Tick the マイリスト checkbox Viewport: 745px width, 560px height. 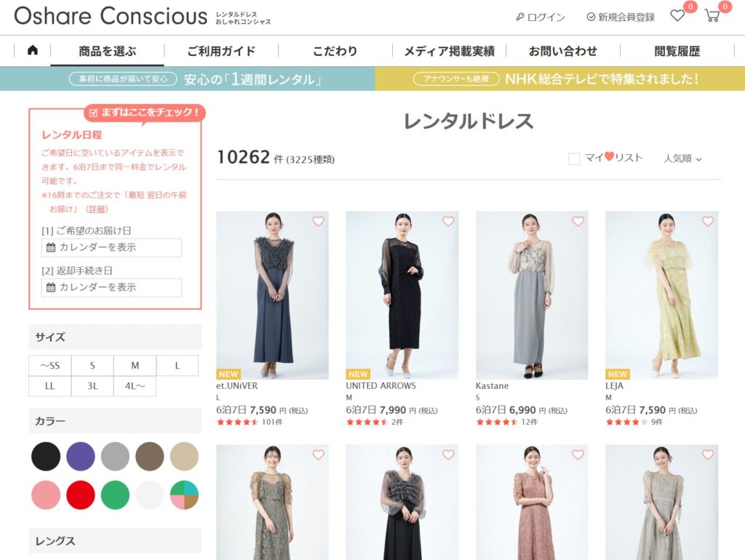[574, 159]
